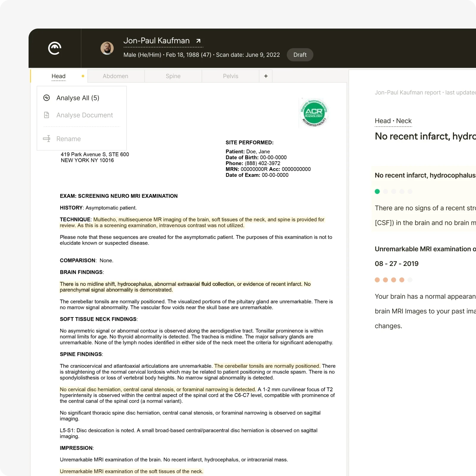Click the Analyse All pulse icon
Screen dimensions: 476x476
[47, 98]
